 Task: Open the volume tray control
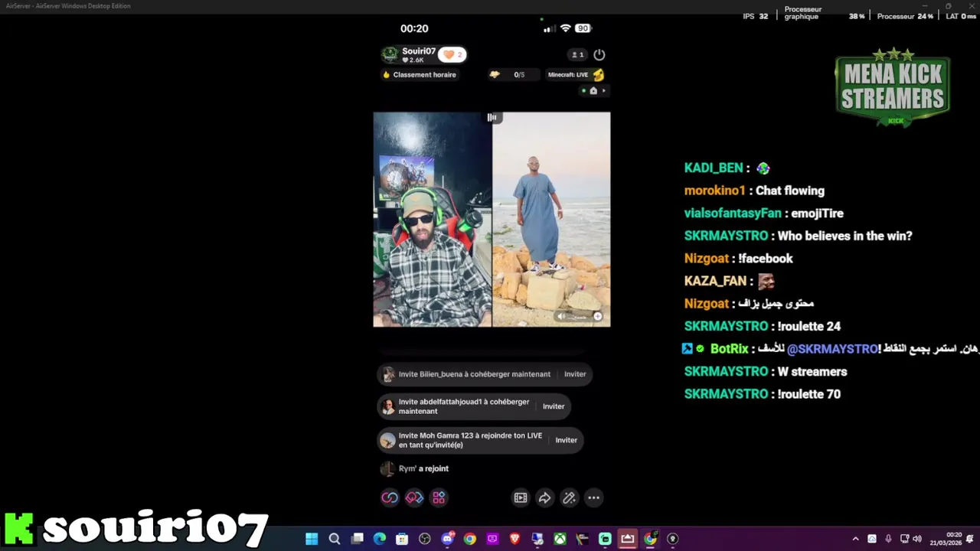coord(917,539)
